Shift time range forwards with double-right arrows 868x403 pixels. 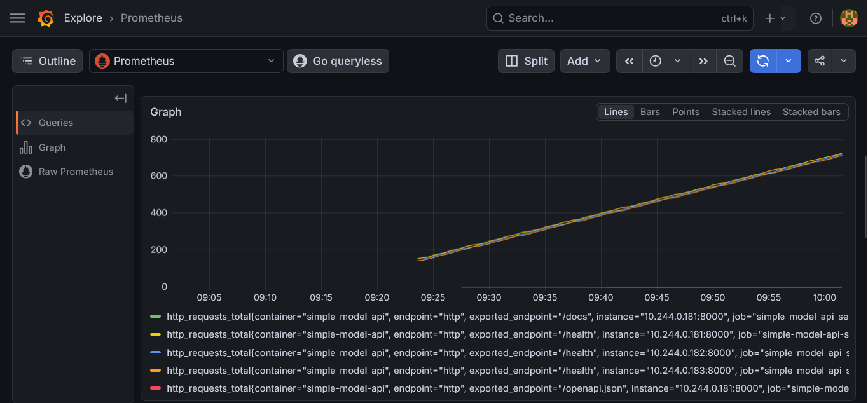click(x=703, y=61)
